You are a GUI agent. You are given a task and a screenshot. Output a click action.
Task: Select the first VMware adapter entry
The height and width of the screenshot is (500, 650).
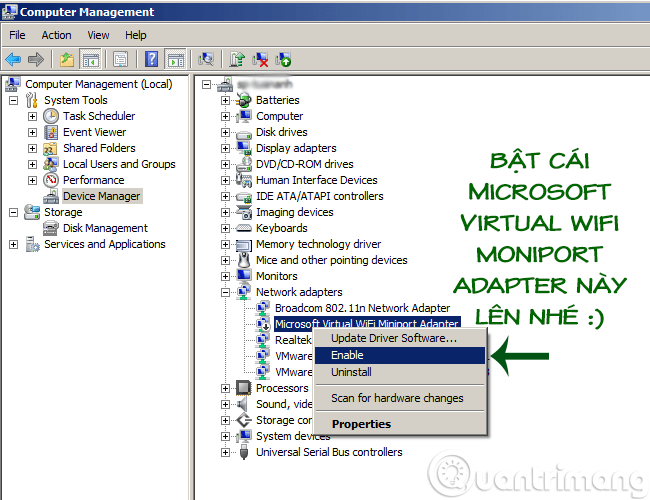tap(293, 356)
